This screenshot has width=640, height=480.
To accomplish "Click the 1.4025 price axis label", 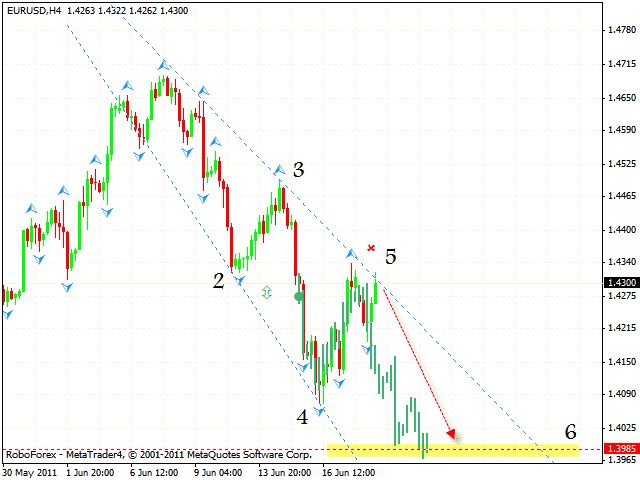I will tap(622, 428).
